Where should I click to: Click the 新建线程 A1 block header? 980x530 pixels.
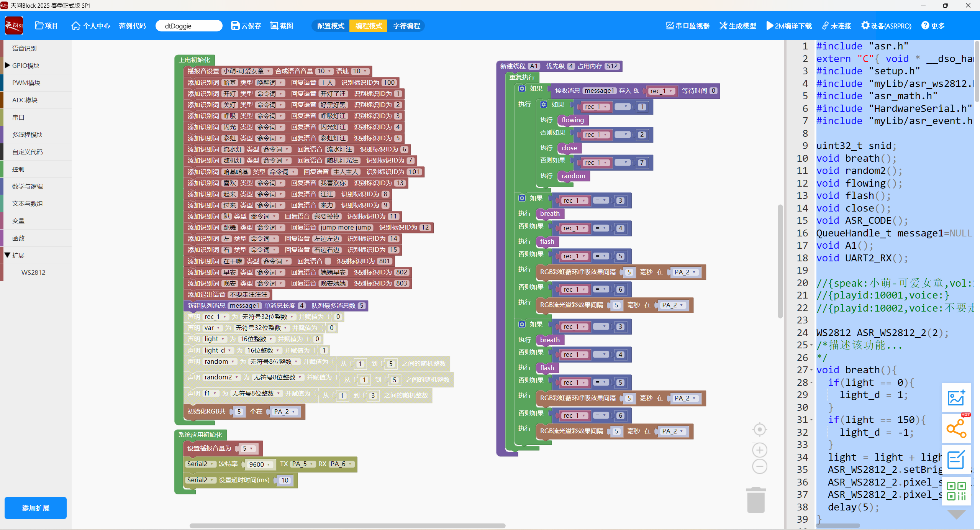click(x=559, y=66)
